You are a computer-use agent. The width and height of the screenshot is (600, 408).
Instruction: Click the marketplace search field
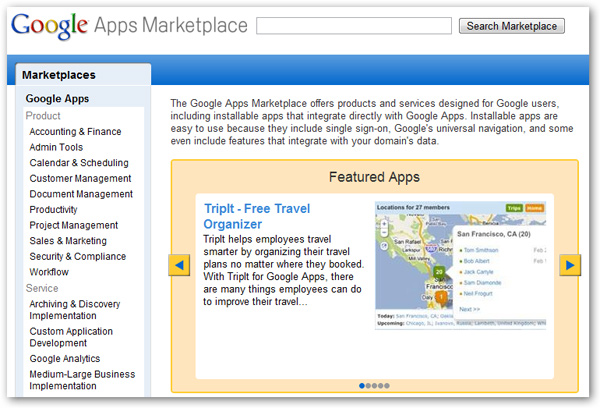[354, 26]
